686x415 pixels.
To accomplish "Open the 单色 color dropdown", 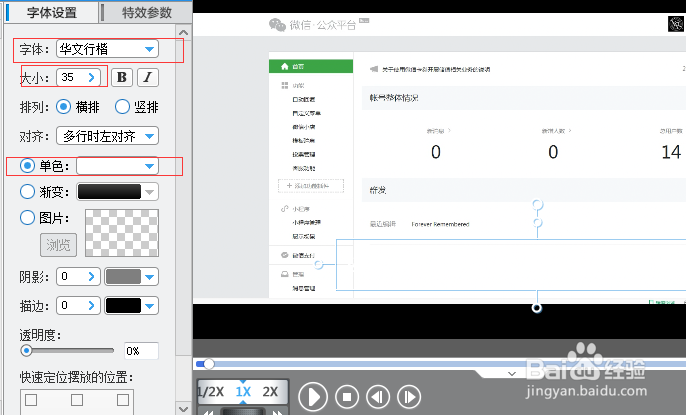I will tap(117, 166).
